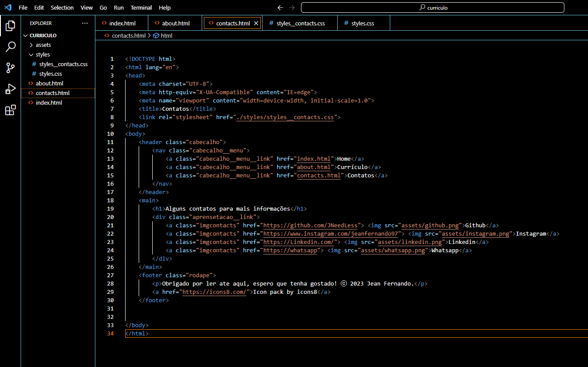
Task: Click the assets/github.png path
Action: [429, 226]
